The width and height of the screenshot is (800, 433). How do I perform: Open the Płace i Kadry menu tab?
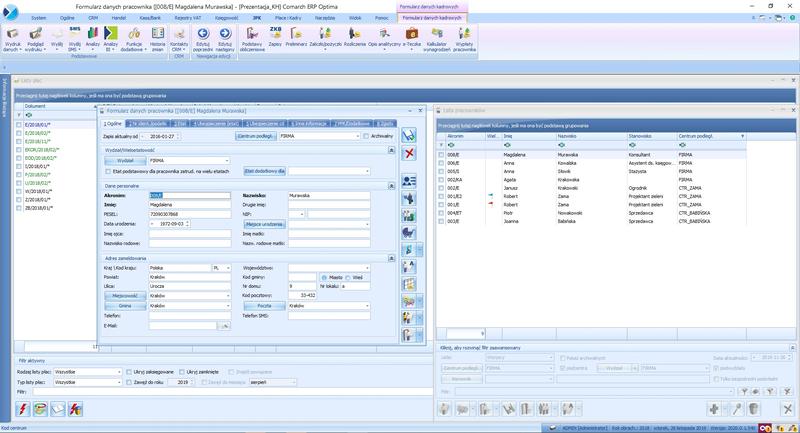click(x=287, y=18)
